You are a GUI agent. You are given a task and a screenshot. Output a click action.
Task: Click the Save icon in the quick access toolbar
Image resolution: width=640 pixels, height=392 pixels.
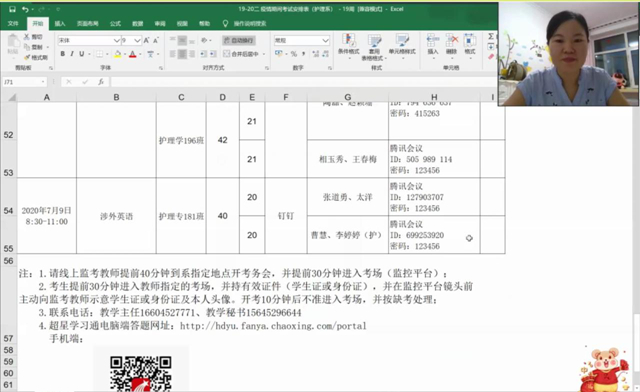[12, 9]
